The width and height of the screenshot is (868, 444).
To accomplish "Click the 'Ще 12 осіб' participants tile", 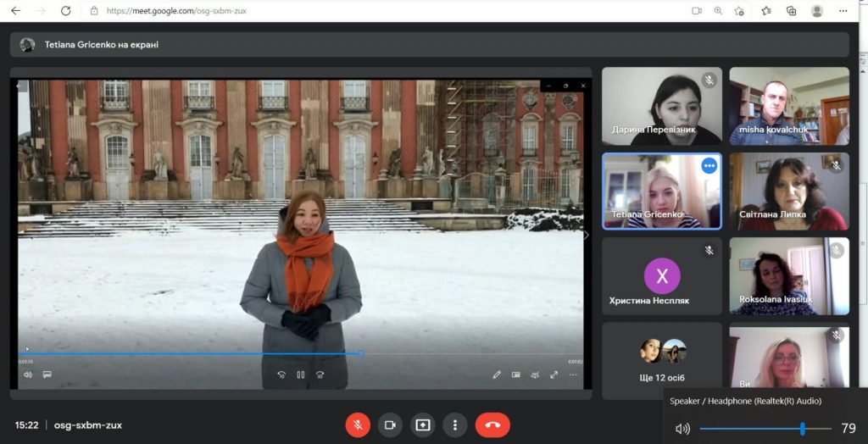I will (661, 361).
